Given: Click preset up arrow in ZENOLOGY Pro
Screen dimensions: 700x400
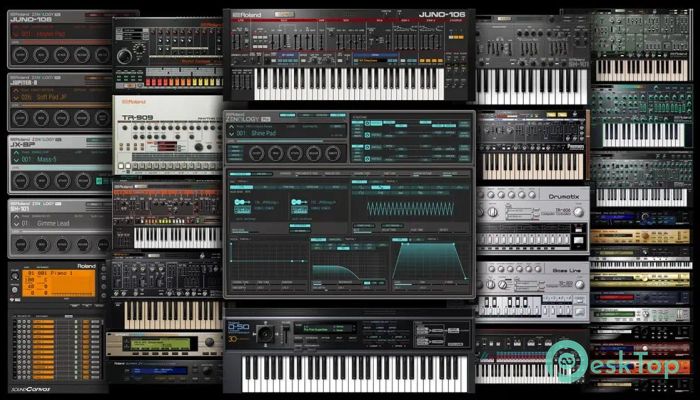Looking at the screenshot, I should click(231, 128).
